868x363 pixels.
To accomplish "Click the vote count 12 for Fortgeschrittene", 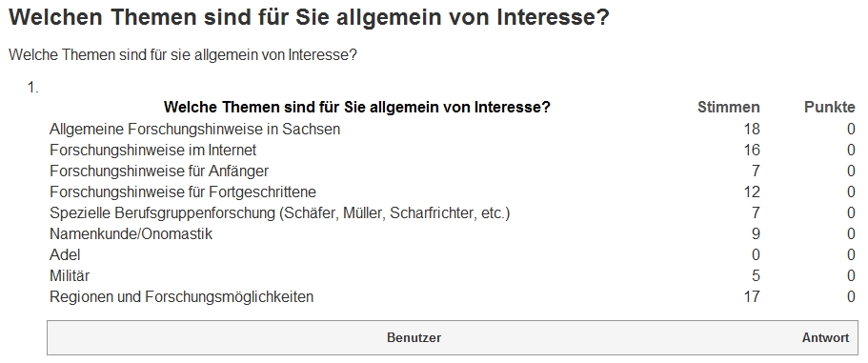I will pyautogui.click(x=752, y=192).
